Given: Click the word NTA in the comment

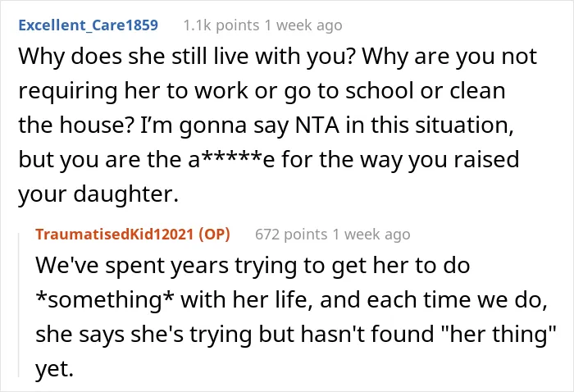Looking at the screenshot, I should [317, 125].
